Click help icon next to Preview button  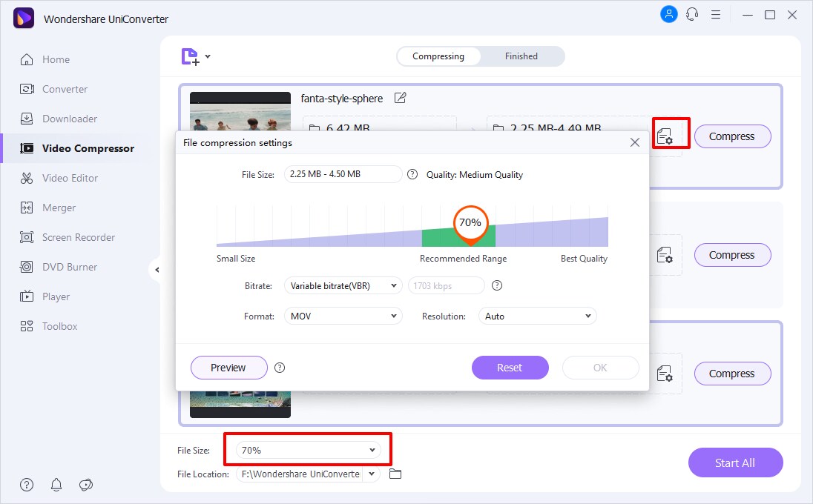point(280,368)
